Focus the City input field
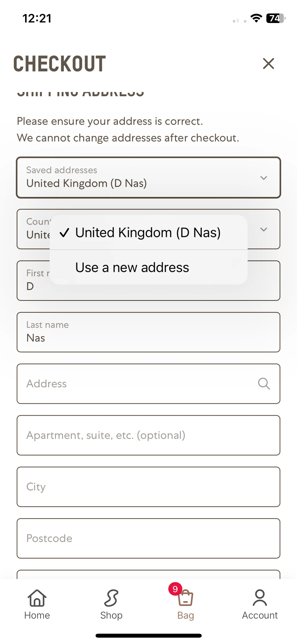The image size is (297, 644). (x=148, y=487)
